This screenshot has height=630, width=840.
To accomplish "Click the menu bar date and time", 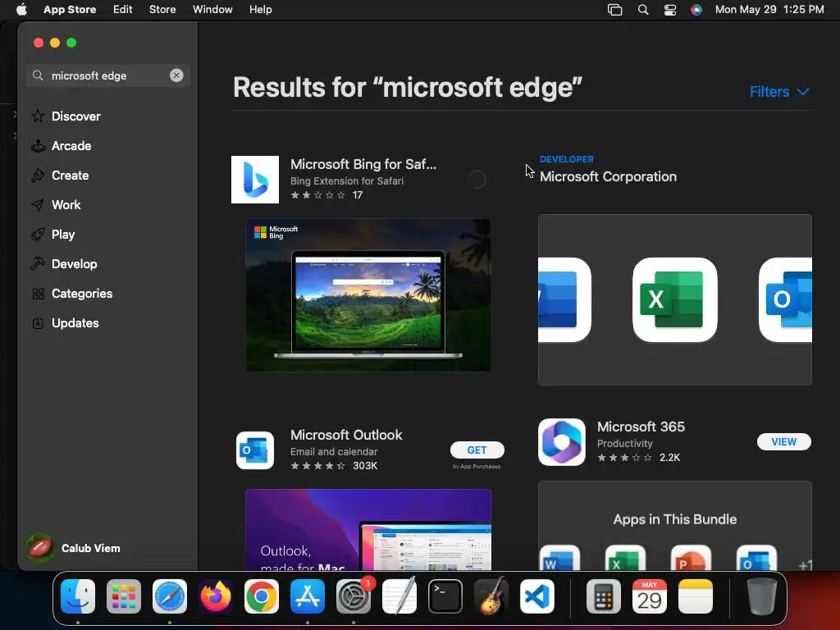I will 769,10.
